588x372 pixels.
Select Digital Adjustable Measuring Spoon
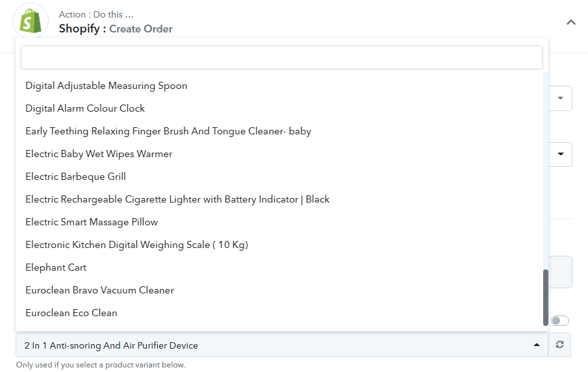[x=107, y=86]
